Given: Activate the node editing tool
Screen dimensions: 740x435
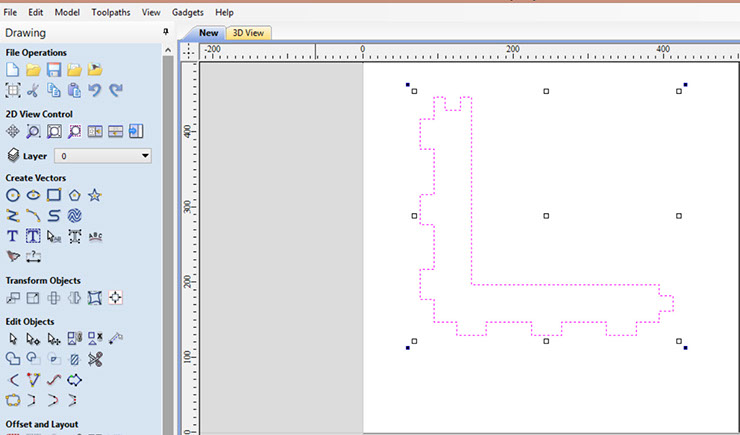Looking at the screenshot, I should coord(33,339).
